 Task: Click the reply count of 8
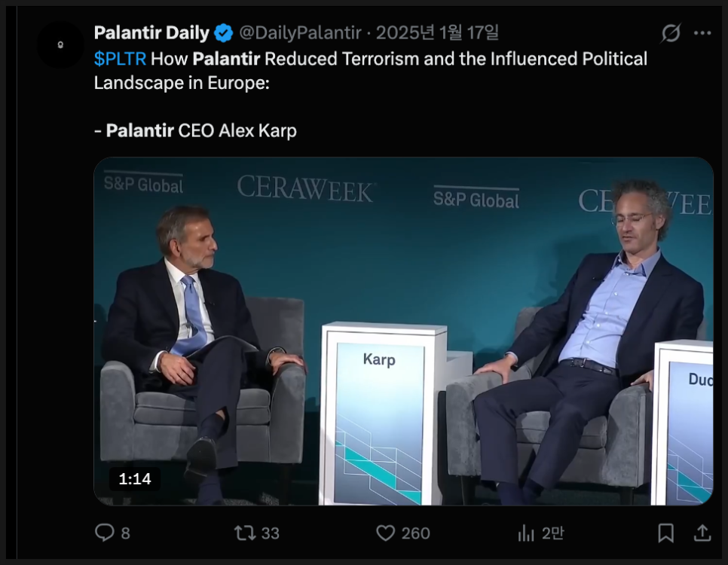point(125,533)
